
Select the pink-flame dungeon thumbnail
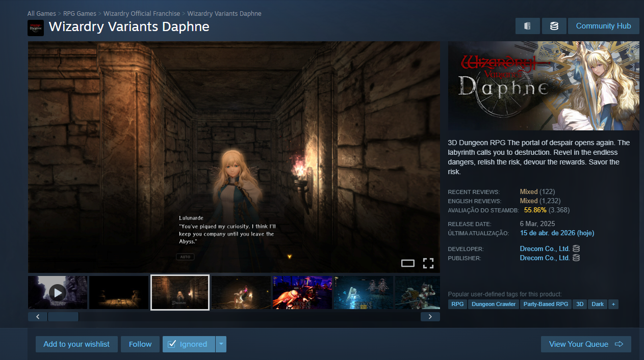click(241, 292)
